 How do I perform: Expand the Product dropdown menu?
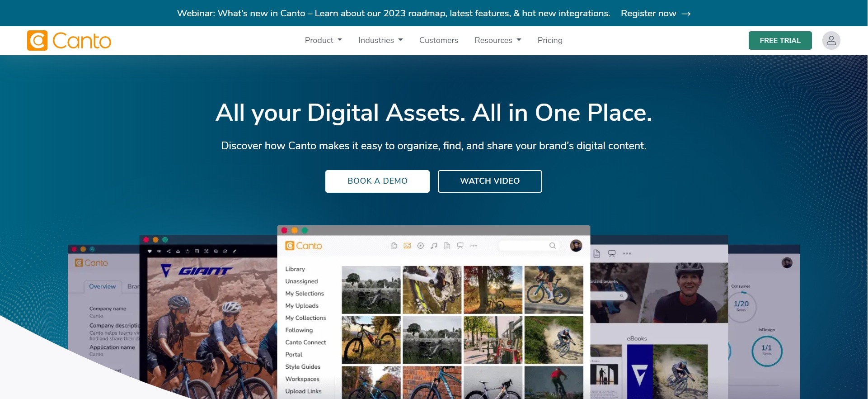[x=323, y=40]
